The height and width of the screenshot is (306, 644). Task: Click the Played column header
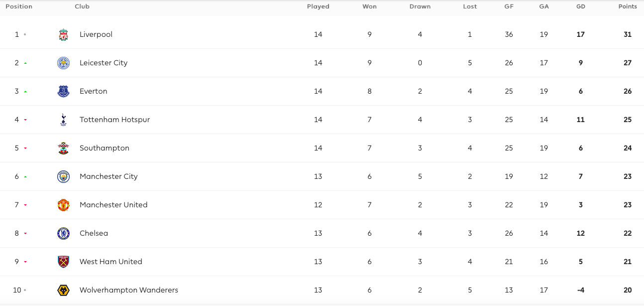318,6
